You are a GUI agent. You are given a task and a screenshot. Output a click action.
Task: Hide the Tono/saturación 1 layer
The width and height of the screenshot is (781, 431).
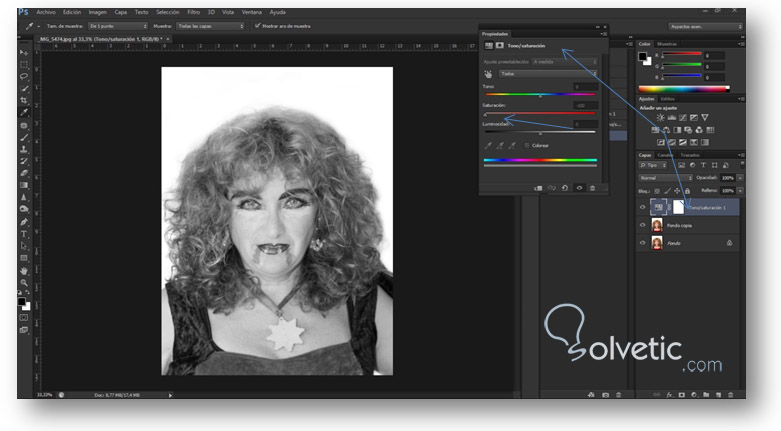tap(643, 206)
